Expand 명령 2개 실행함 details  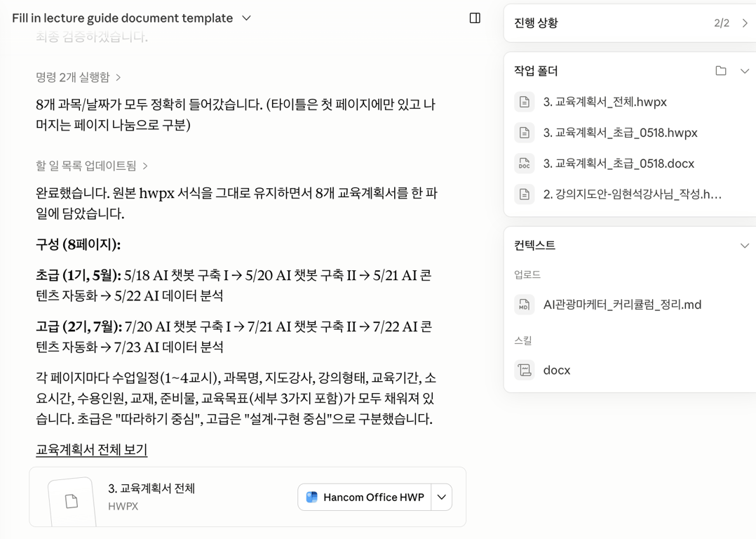[78, 77]
